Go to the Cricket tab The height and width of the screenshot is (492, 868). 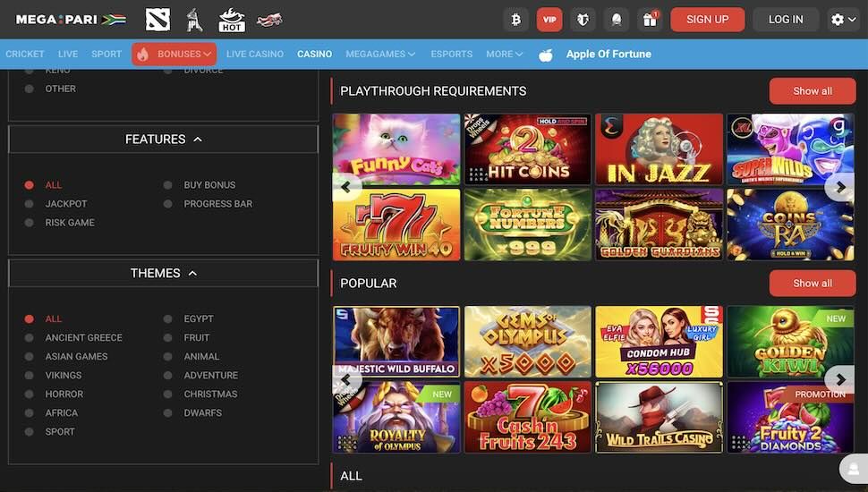coord(25,55)
